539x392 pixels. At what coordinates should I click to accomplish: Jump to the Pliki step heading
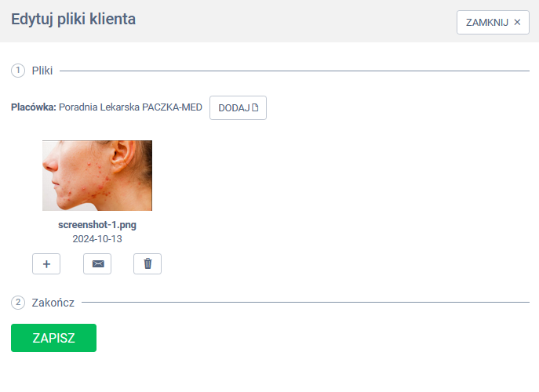tap(42, 71)
